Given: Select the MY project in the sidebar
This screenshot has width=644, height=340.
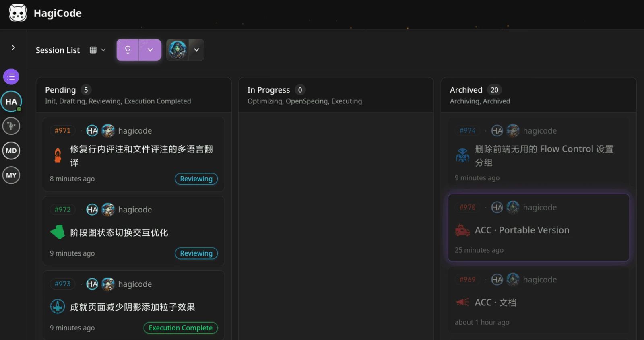Looking at the screenshot, I should [11, 175].
